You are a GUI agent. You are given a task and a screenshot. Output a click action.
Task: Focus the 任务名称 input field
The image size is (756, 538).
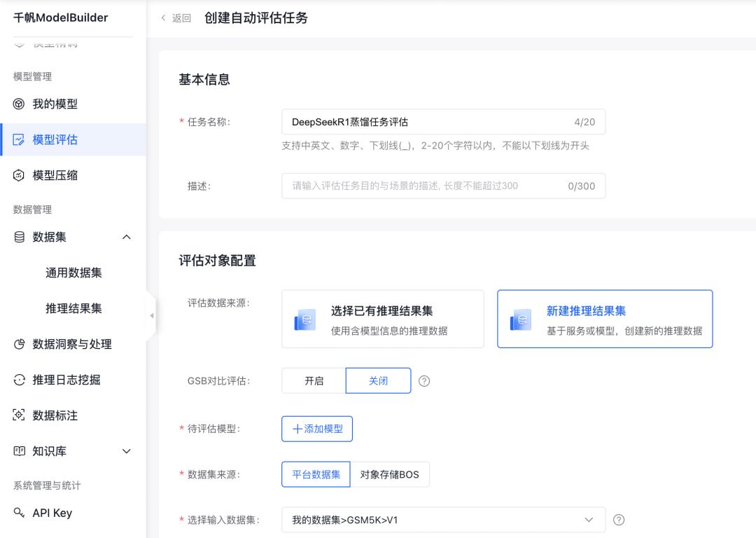443,122
